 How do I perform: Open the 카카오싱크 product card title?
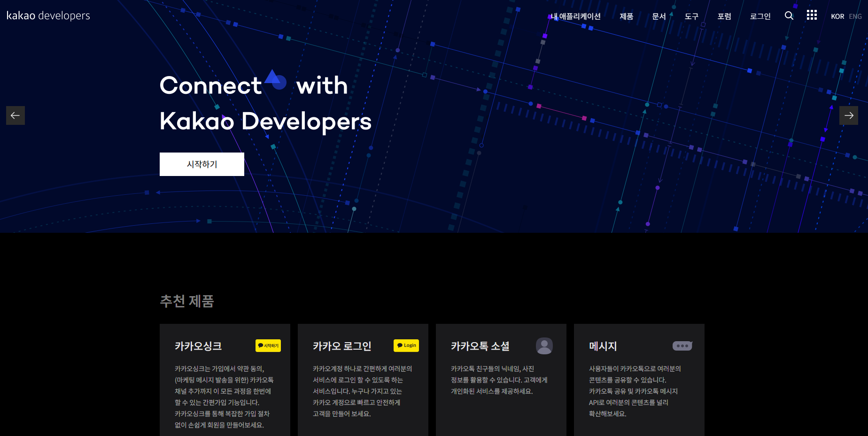coord(198,346)
